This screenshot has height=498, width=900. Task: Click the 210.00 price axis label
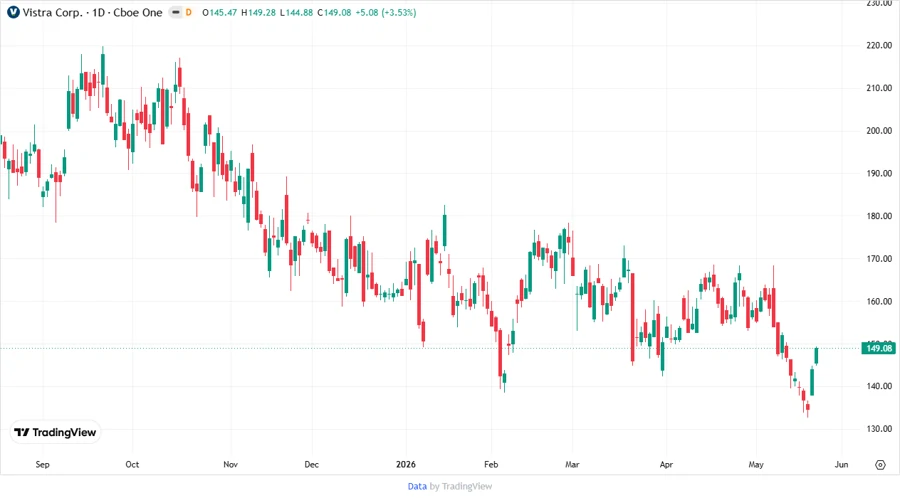click(x=879, y=88)
